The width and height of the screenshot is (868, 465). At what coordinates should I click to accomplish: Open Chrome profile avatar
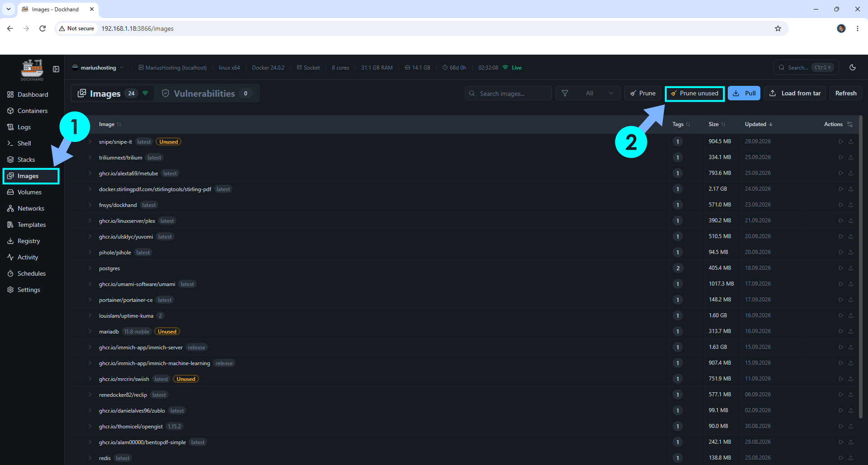(x=841, y=28)
